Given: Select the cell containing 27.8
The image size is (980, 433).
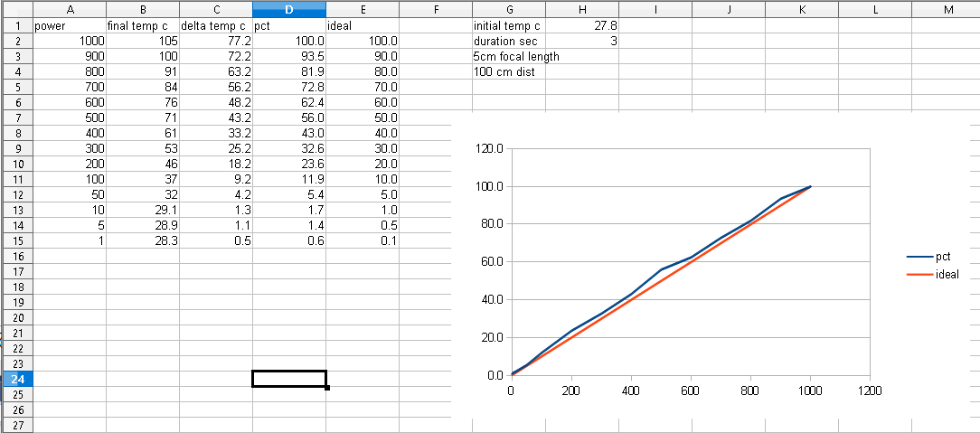Looking at the screenshot, I should pos(582,26).
